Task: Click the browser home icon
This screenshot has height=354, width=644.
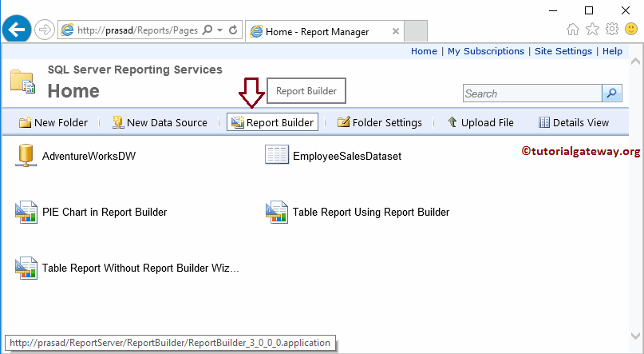Action: tap(572, 30)
